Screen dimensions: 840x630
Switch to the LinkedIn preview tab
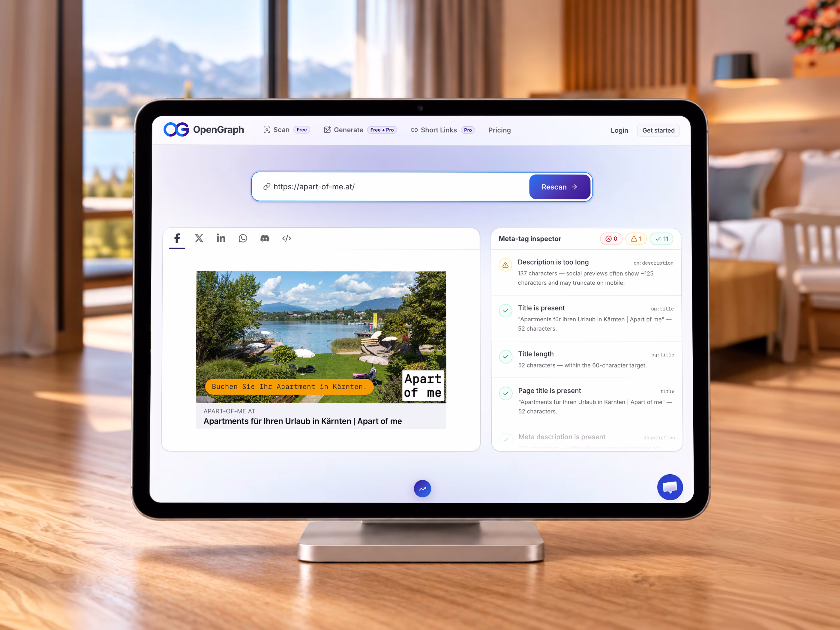click(220, 238)
